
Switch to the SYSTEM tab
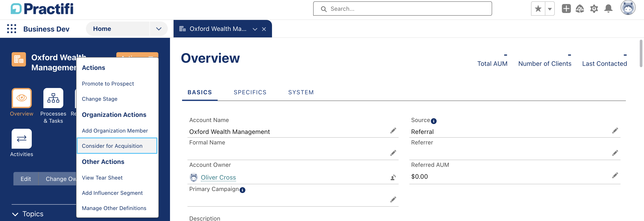coord(301,92)
